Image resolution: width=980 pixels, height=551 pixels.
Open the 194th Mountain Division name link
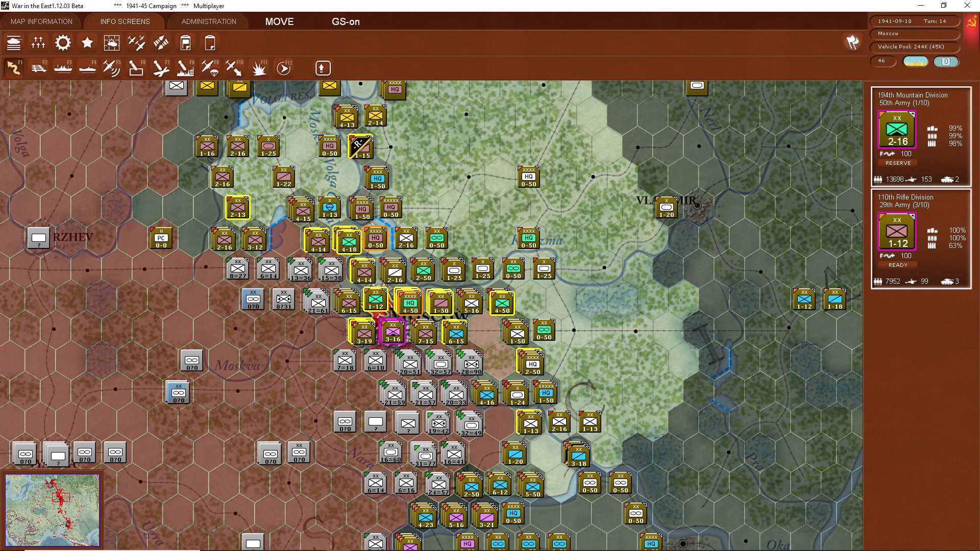pyautogui.click(x=912, y=95)
